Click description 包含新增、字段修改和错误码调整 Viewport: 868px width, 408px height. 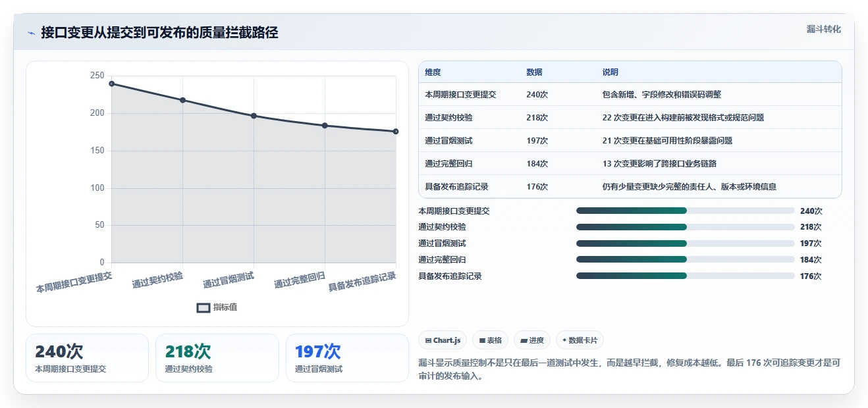[x=662, y=95]
